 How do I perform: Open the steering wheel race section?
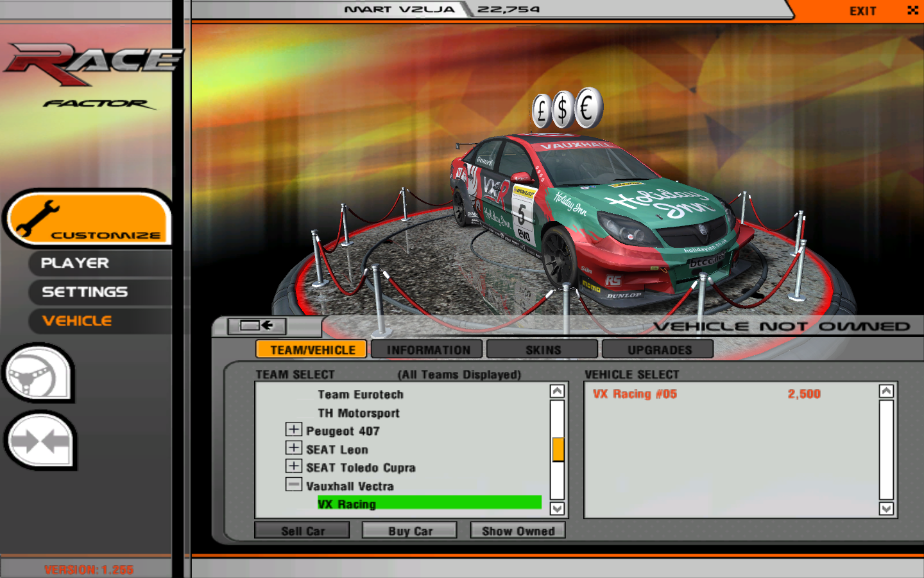click(38, 372)
